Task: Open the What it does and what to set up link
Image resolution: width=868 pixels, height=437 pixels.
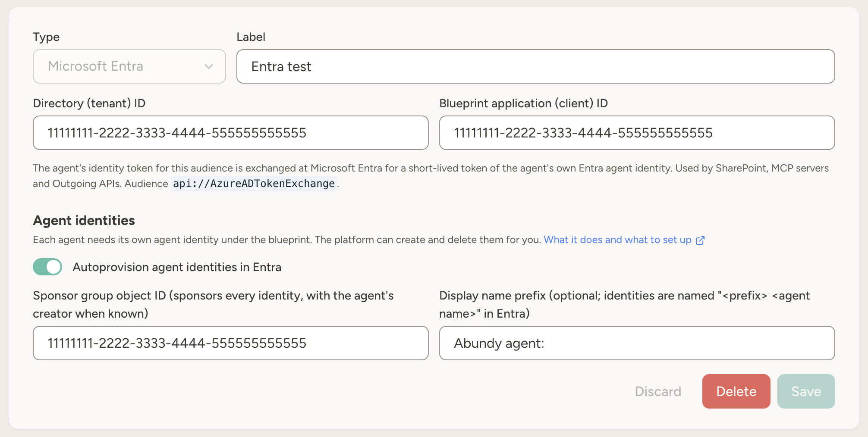Action: 624,240
